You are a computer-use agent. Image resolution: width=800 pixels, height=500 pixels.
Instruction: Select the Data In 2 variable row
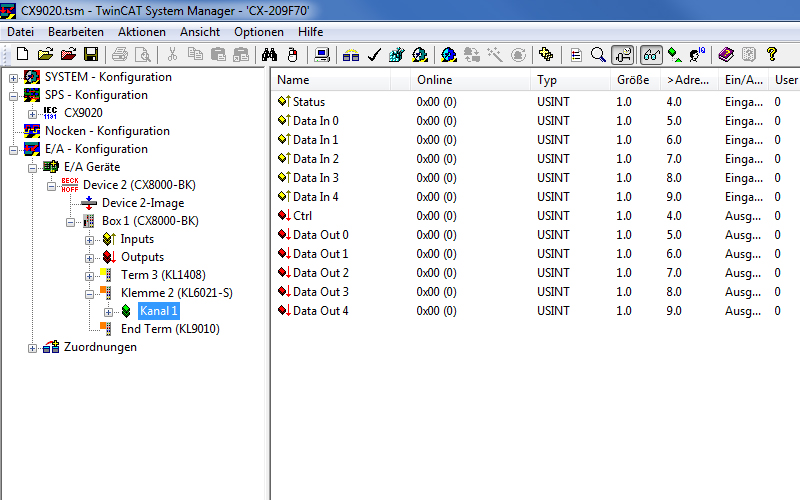(x=536, y=159)
